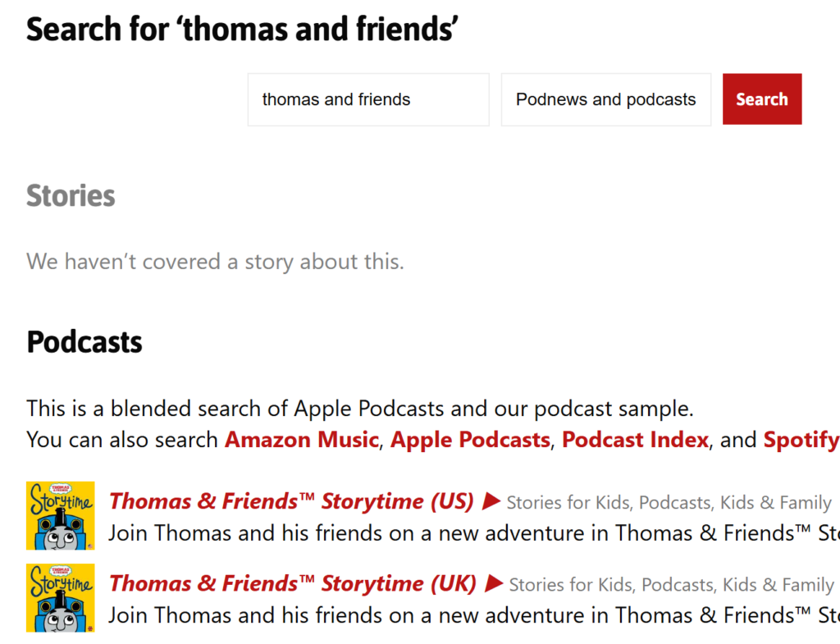Visit the Podcast Index search link
The image size is (840, 644).
636,440
